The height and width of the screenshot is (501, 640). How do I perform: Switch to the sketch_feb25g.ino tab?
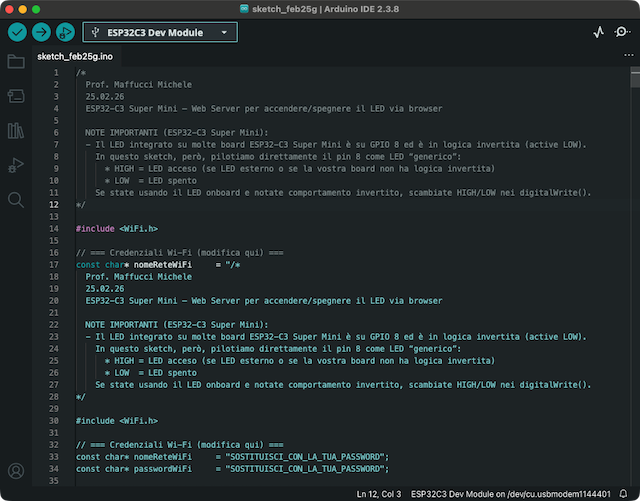pos(75,56)
